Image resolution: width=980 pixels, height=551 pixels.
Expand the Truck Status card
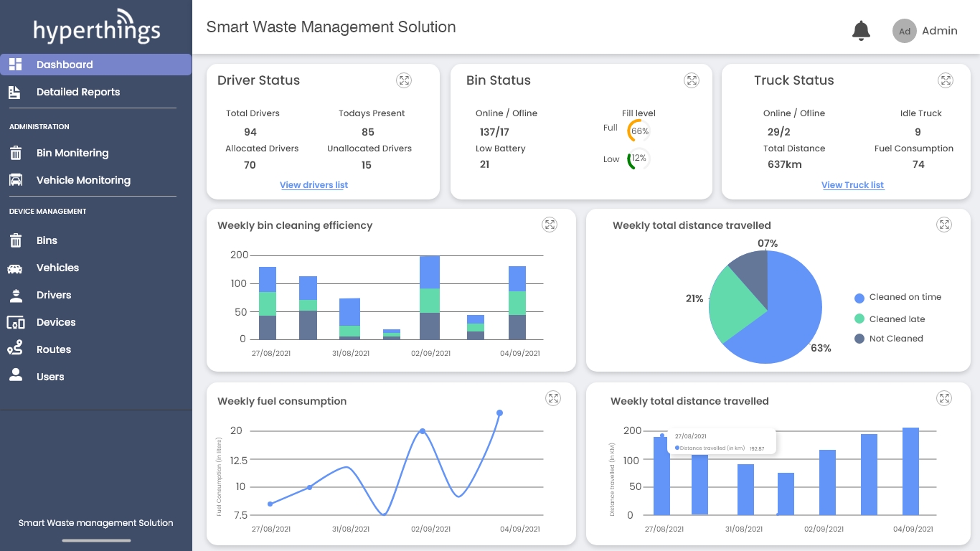coord(946,80)
